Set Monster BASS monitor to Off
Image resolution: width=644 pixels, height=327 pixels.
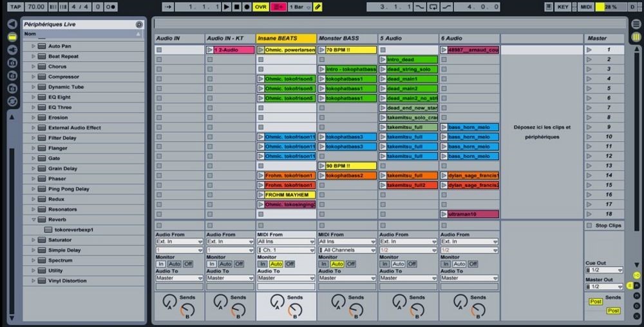(351, 264)
